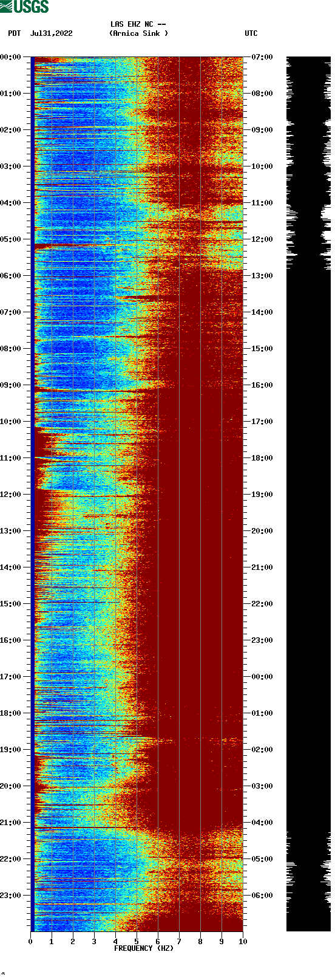Image resolution: width=335 pixels, height=980 pixels.
Task: Select PDT axis label 02:00
Action: (x=11, y=130)
